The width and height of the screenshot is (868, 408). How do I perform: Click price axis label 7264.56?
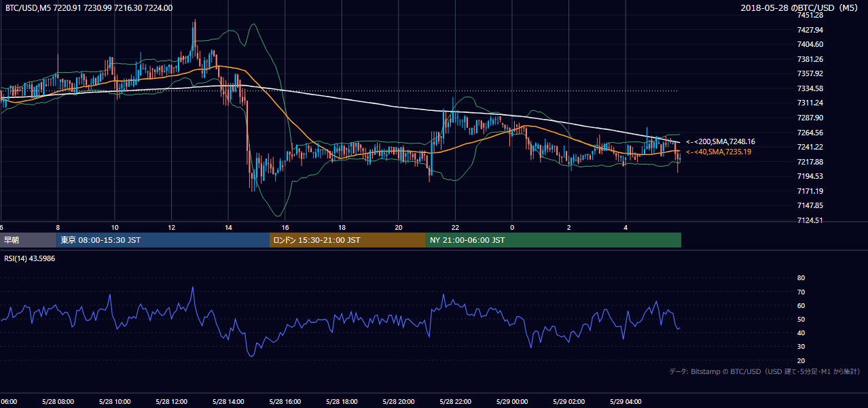(810, 133)
